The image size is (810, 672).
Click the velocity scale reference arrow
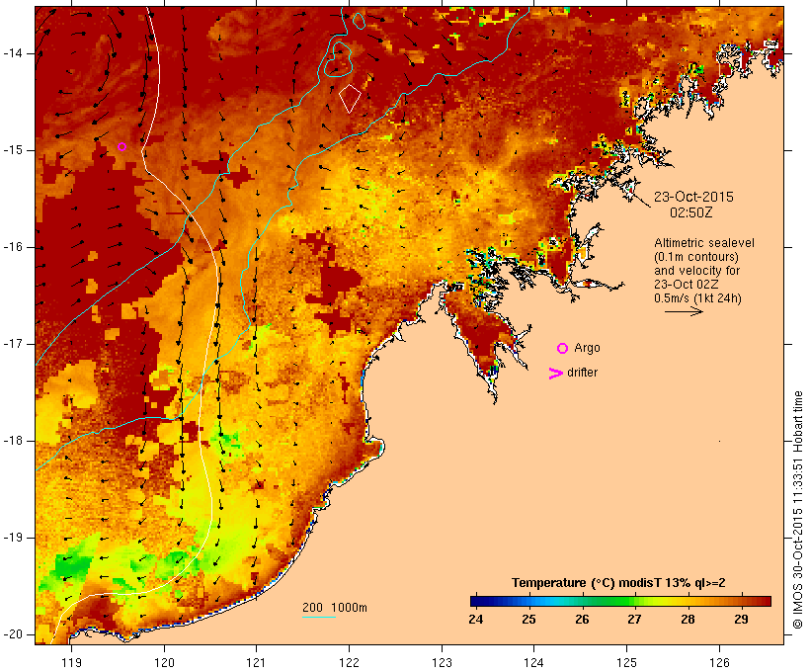click(x=684, y=311)
